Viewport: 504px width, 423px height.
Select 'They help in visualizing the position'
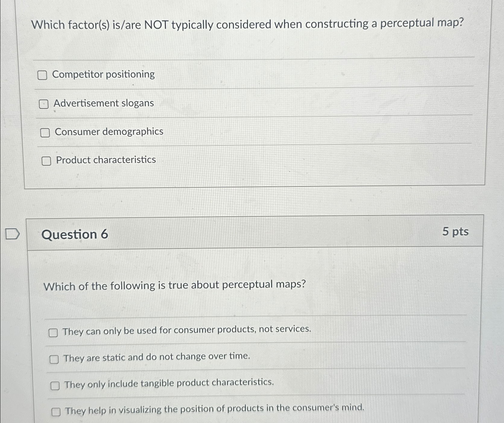[56, 411]
